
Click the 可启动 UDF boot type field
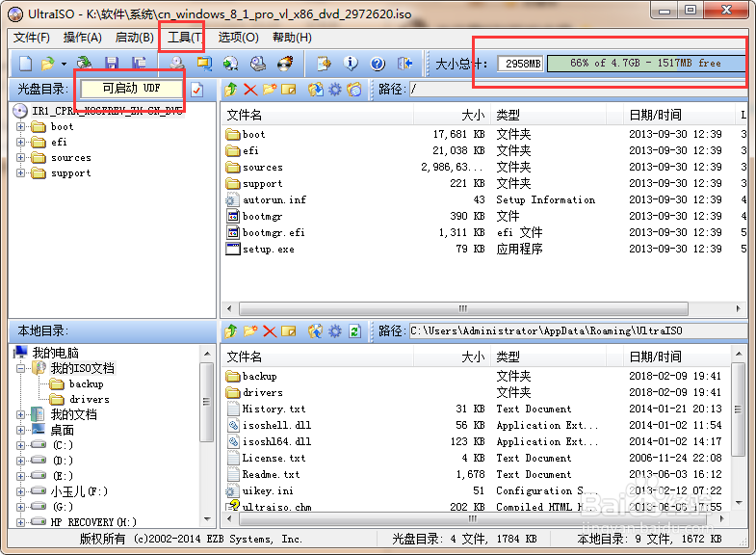[x=132, y=89]
